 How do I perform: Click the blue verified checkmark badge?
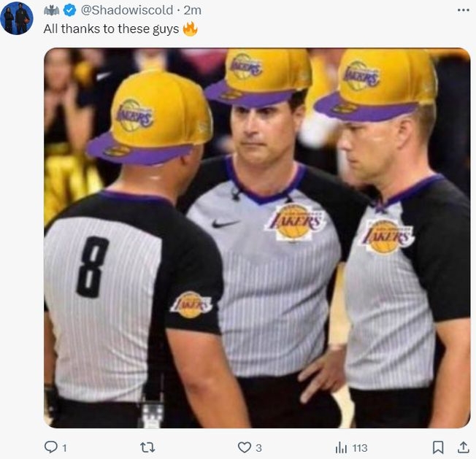pos(70,10)
